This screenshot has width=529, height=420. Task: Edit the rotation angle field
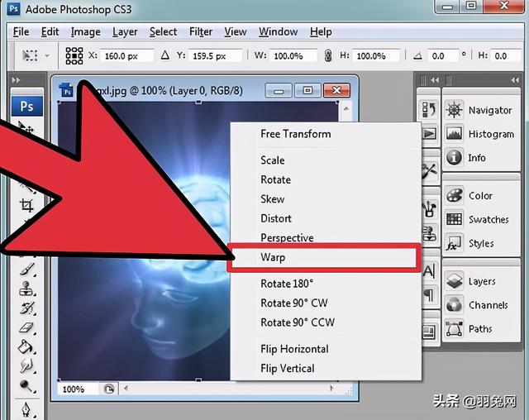(443, 55)
